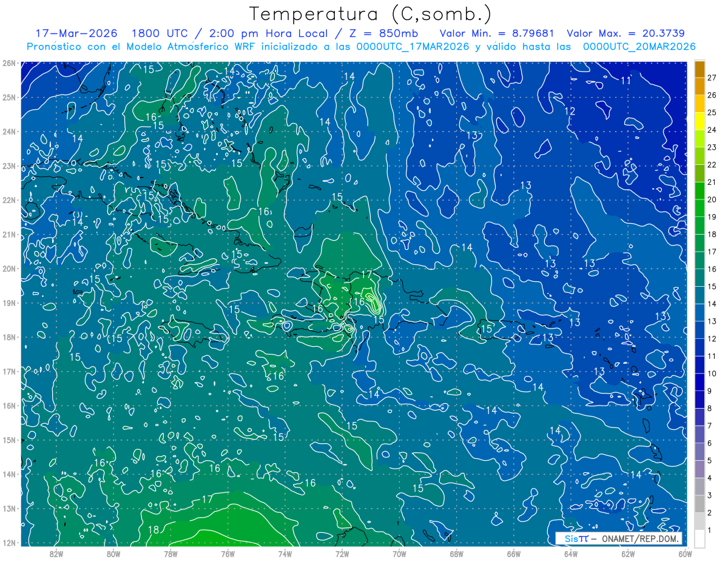Click the '11' contour label on the map
728x562 pixels.
click(x=625, y=81)
